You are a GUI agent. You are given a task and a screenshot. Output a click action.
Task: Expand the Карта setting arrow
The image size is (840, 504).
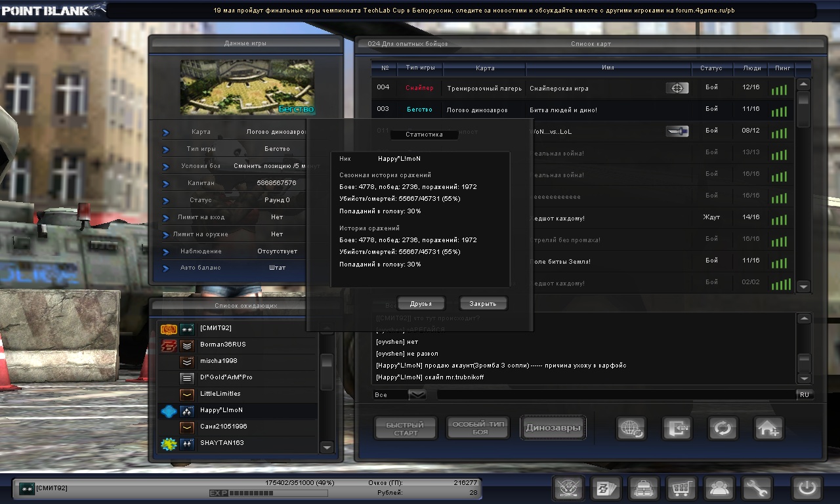point(166,133)
